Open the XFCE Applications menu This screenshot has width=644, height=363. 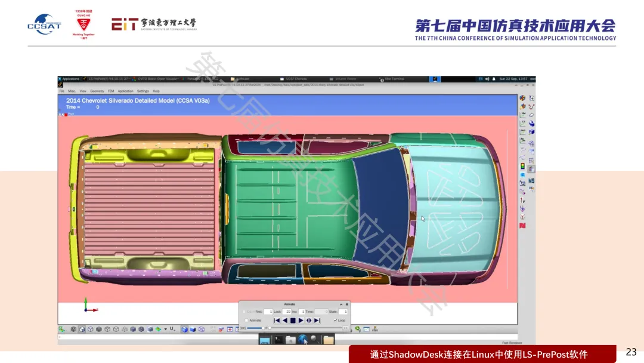pyautogui.click(x=69, y=79)
